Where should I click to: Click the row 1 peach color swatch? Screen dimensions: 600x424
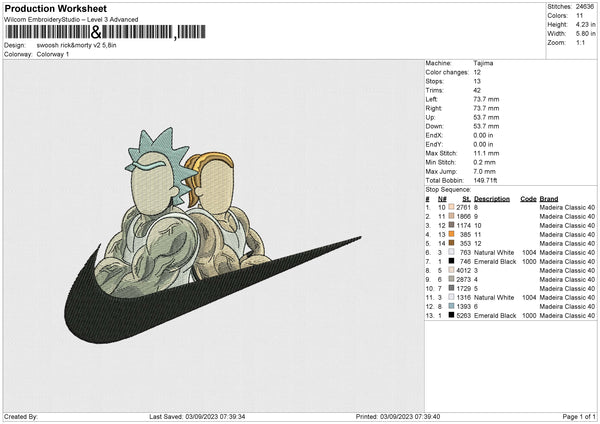tap(452, 207)
